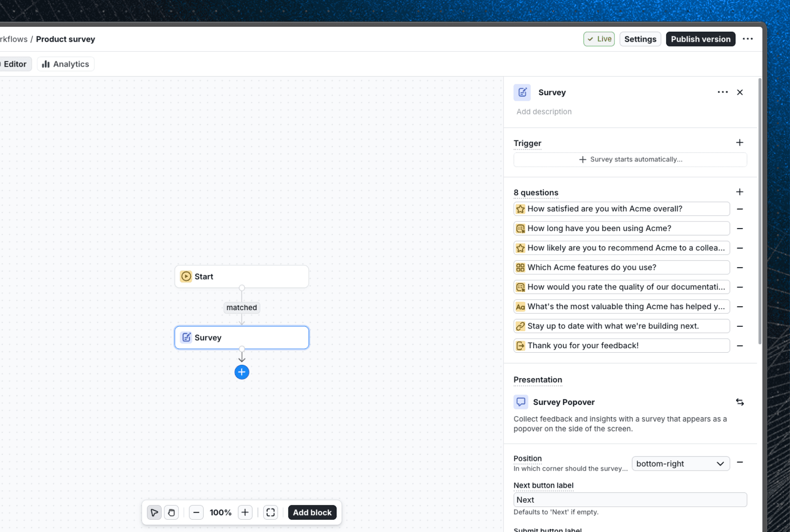The image size is (790, 532).
Task: Click the multiple choice grid icon on features question
Action: click(x=521, y=267)
